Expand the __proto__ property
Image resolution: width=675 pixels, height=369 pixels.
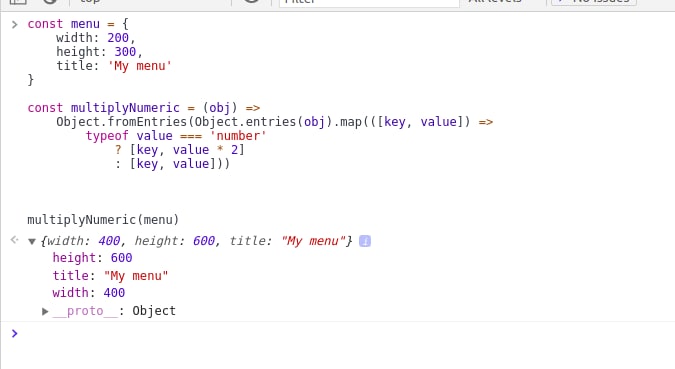(45, 311)
